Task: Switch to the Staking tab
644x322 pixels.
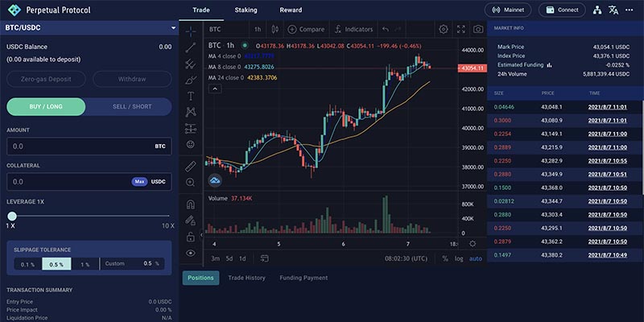Action: pos(246,10)
